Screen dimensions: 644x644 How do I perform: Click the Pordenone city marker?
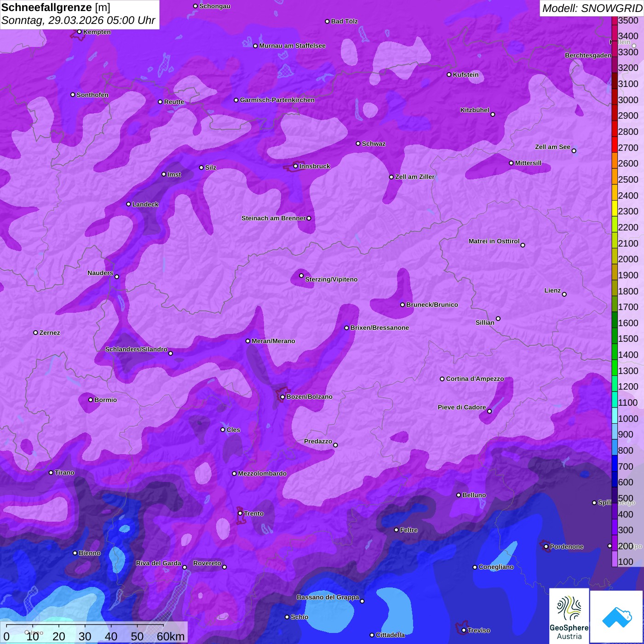tap(546, 546)
